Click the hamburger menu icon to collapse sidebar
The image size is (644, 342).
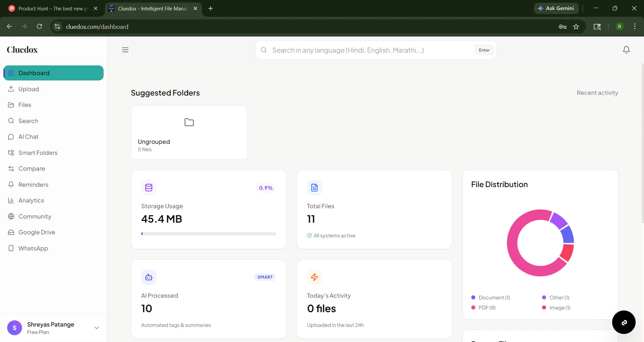(x=125, y=50)
